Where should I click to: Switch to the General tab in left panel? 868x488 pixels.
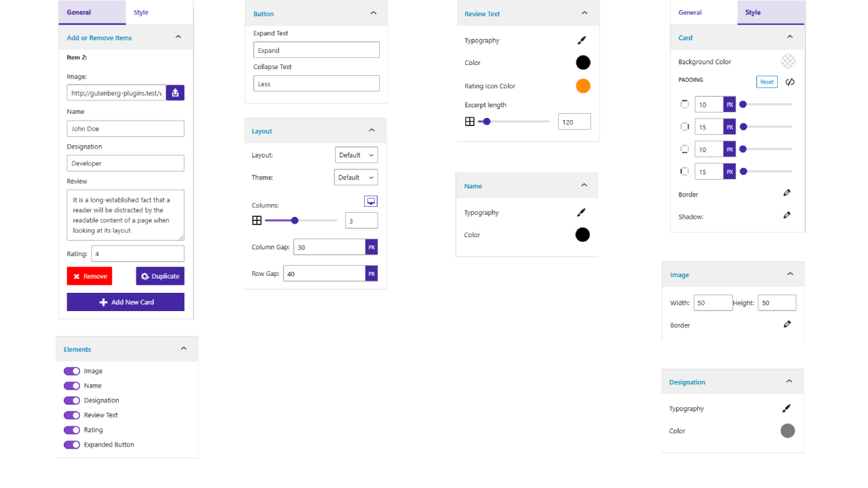92,12
